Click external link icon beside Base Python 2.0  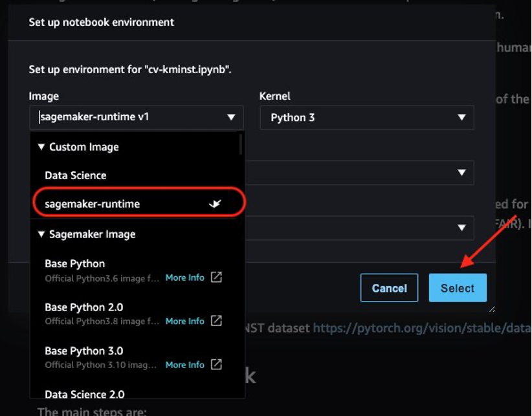pos(216,320)
